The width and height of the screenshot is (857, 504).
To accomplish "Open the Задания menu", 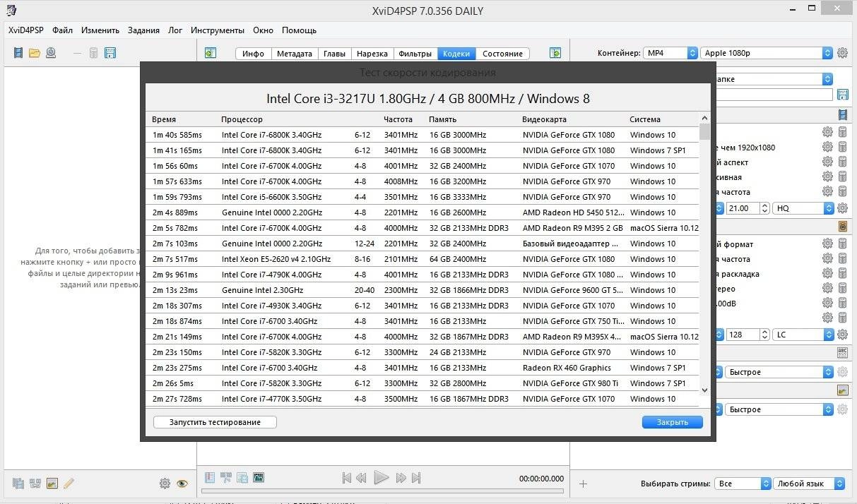I will pos(143,30).
